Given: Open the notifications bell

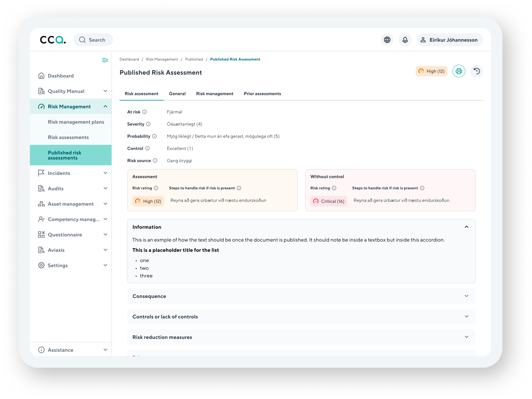Looking at the screenshot, I should (x=405, y=40).
